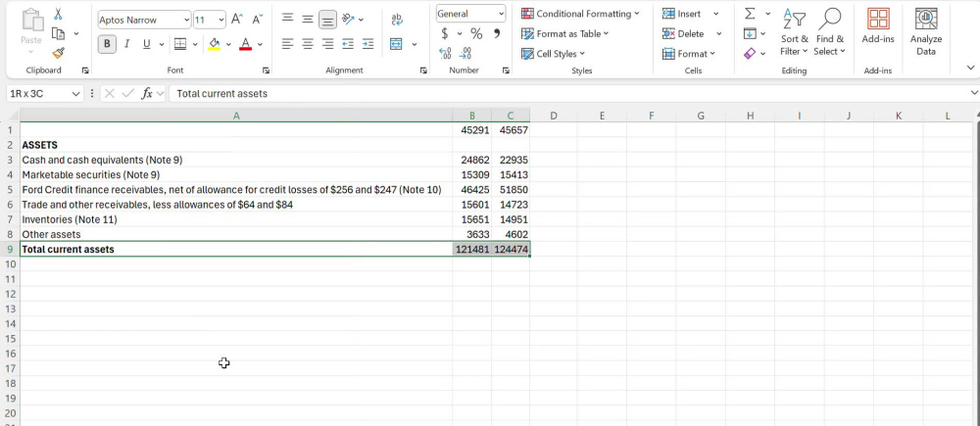Open the font name dropdown Aptos Narrow
980x426 pixels.
point(186,20)
